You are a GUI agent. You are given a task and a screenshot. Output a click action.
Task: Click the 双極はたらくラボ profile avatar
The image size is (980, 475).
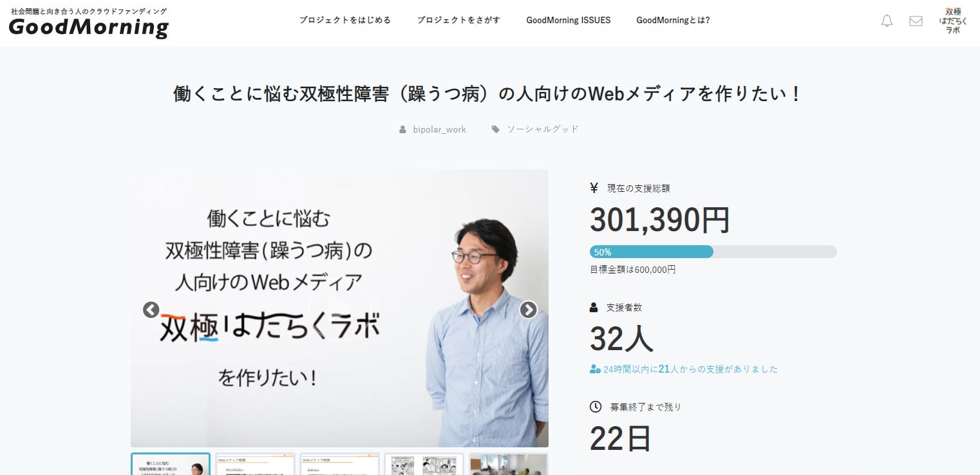pos(952,21)
